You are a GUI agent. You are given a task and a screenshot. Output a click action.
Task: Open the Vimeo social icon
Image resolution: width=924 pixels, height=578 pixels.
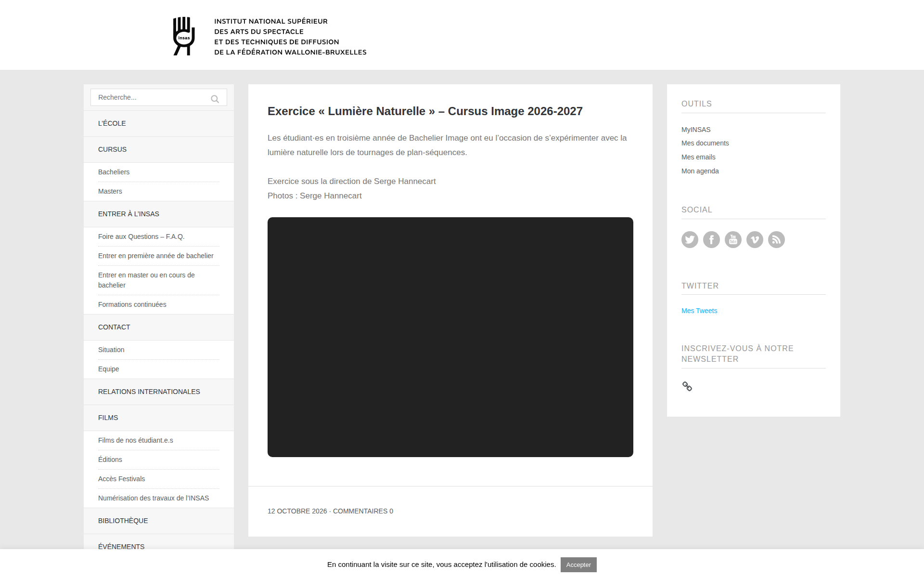pos(755,239)
